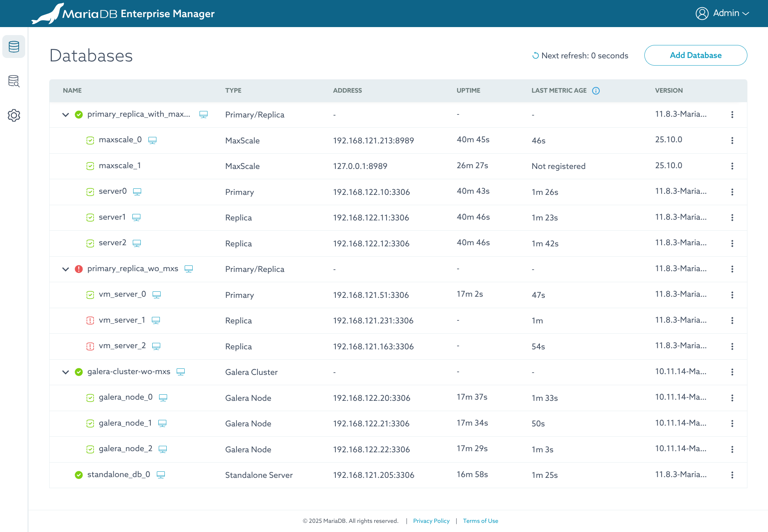
Task: Click the monitor icon next to galera_node_2
Action: 163,449
